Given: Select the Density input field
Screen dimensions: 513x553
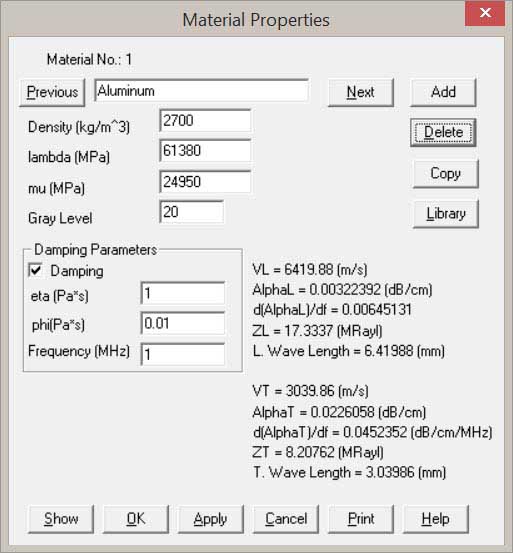Looking at the screenshot, I should point(205,121).
